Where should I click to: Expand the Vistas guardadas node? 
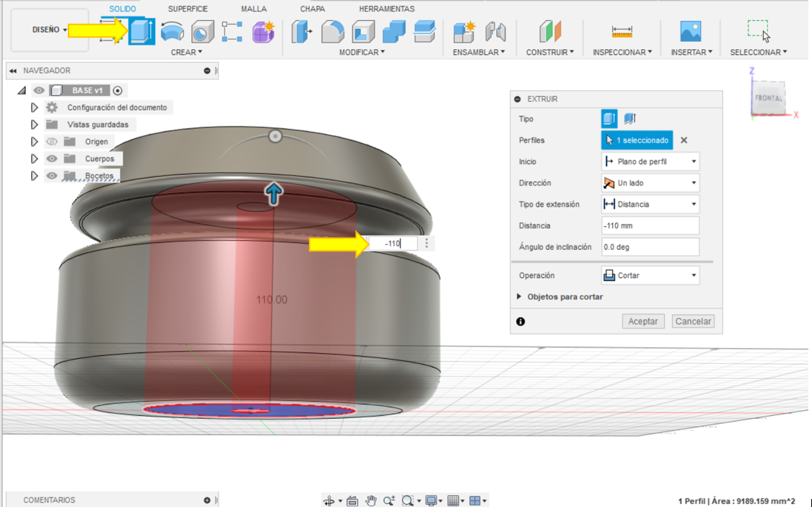click(34, 124)
